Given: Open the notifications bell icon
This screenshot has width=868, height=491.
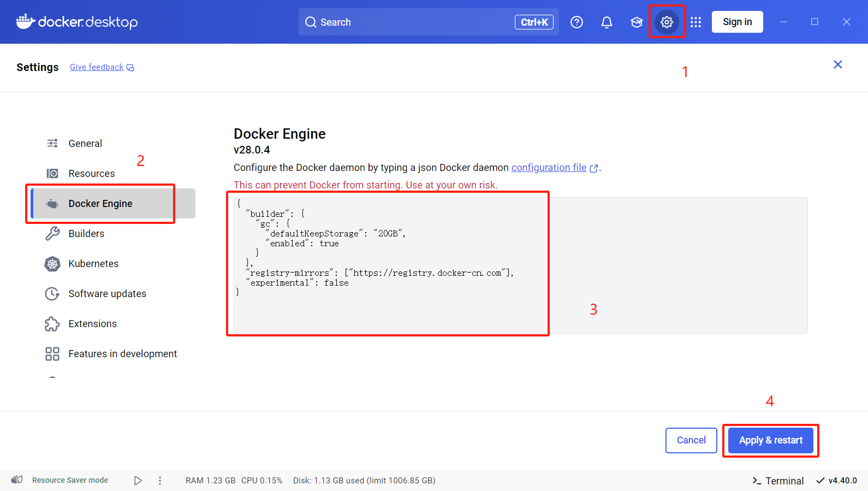Looking at the screenshot, I should pos(607,22).
